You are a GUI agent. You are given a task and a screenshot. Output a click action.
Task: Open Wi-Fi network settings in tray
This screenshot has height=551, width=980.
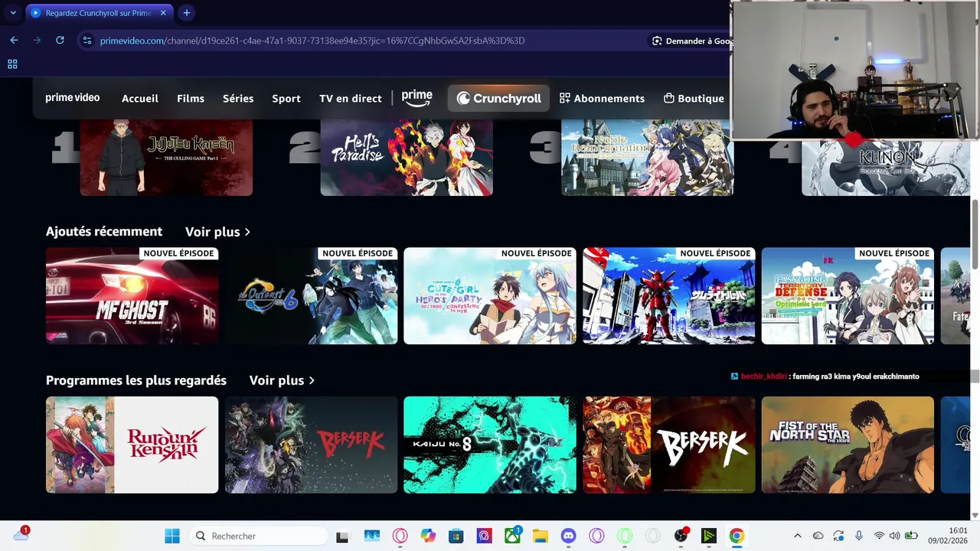pyautogui.click(x=879, y=536)
